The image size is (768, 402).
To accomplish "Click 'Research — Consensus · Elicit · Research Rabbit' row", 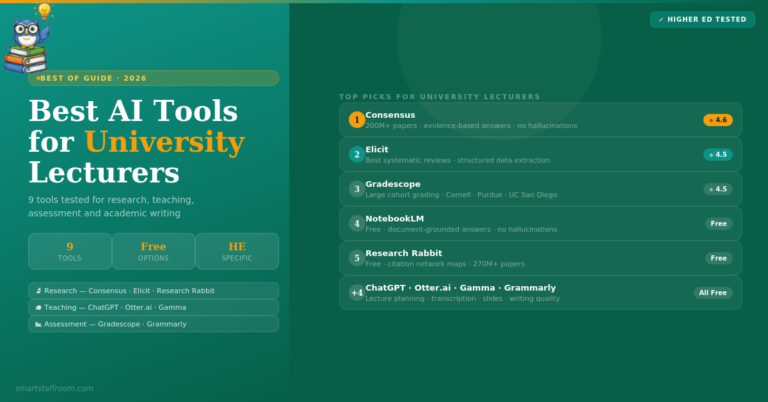I will [x=153, y=291].
